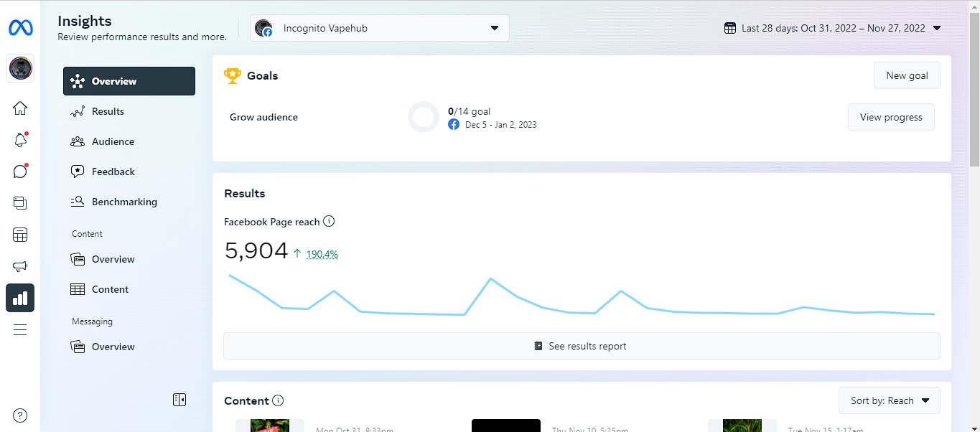Open Help question mark icon
980x432 pixels.
pos(20,415)
